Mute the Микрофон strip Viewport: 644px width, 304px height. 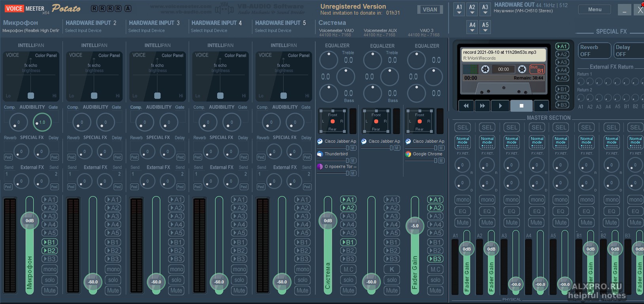point(50,290)
